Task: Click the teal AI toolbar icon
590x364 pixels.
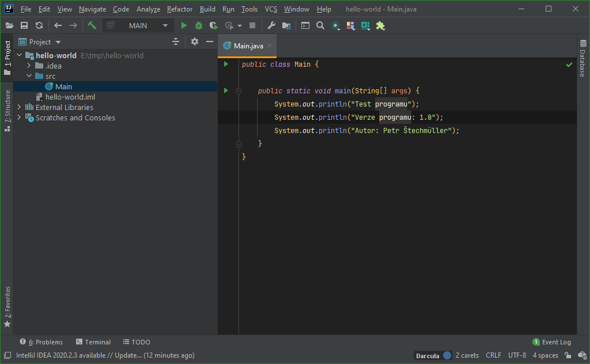Action: click(365, 25)
